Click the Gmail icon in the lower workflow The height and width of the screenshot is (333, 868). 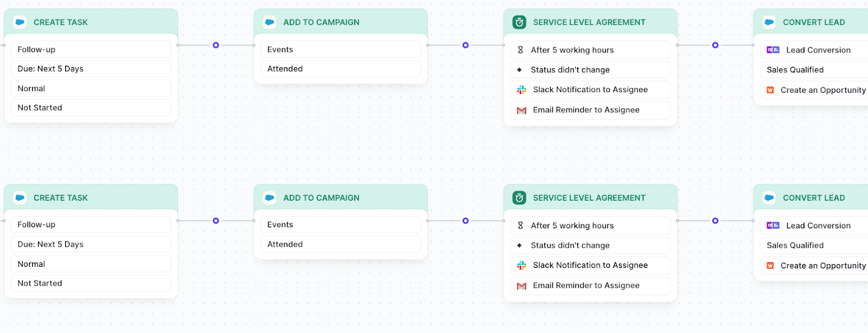[521, 286]
